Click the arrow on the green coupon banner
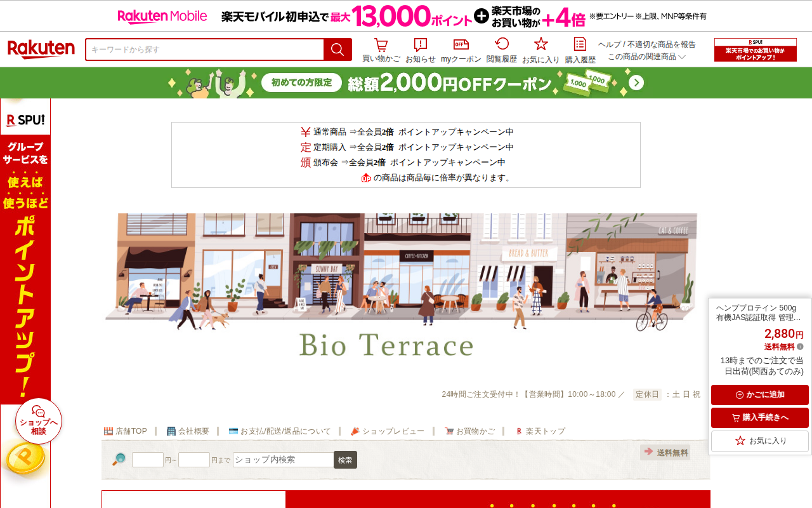This screenshot has width=812, height=508. [636, 83]
